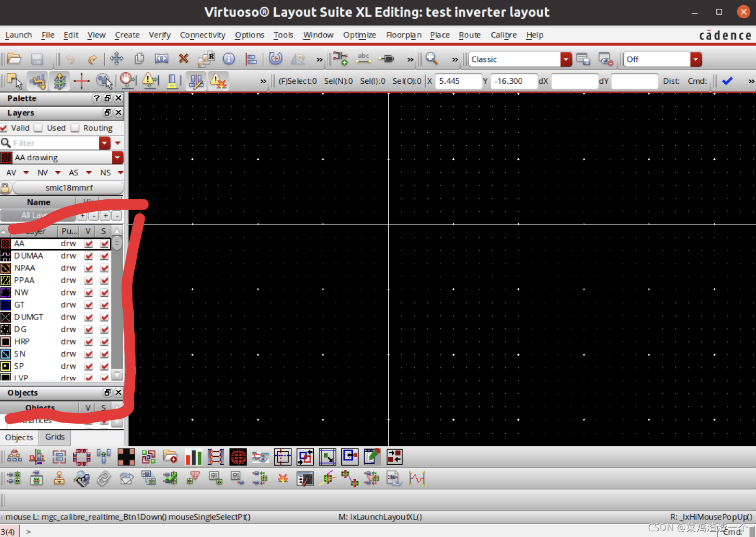Click the orange starburst icon in bottom toolbar
The height and width of the screenshot is (537, 756).
click(x=283, y=478)
